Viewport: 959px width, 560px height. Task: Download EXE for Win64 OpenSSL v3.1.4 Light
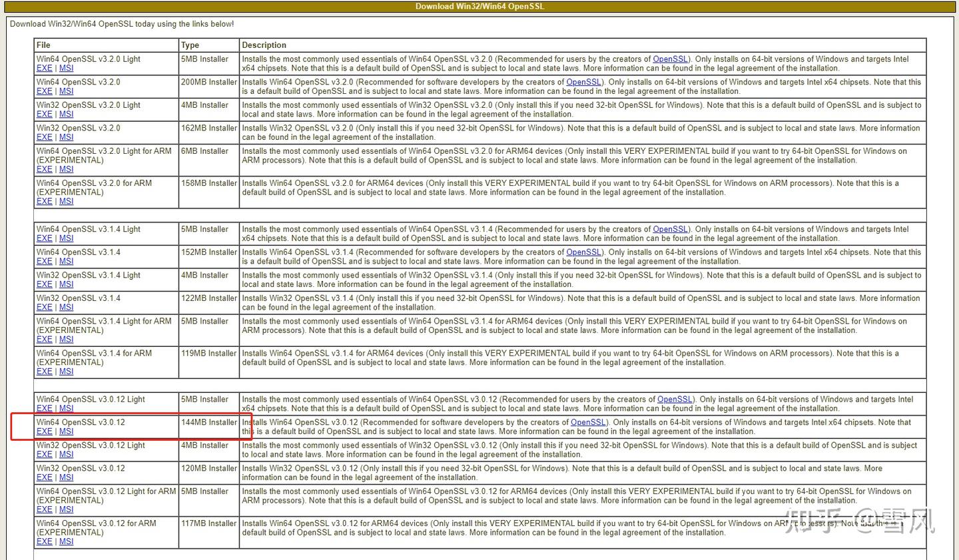click(44, 238)
